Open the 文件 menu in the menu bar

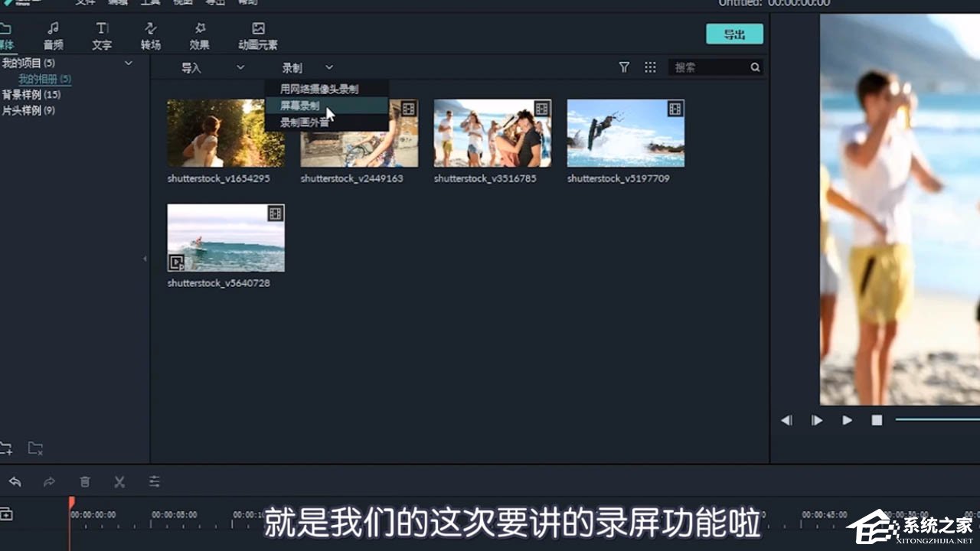pos(85,3)
